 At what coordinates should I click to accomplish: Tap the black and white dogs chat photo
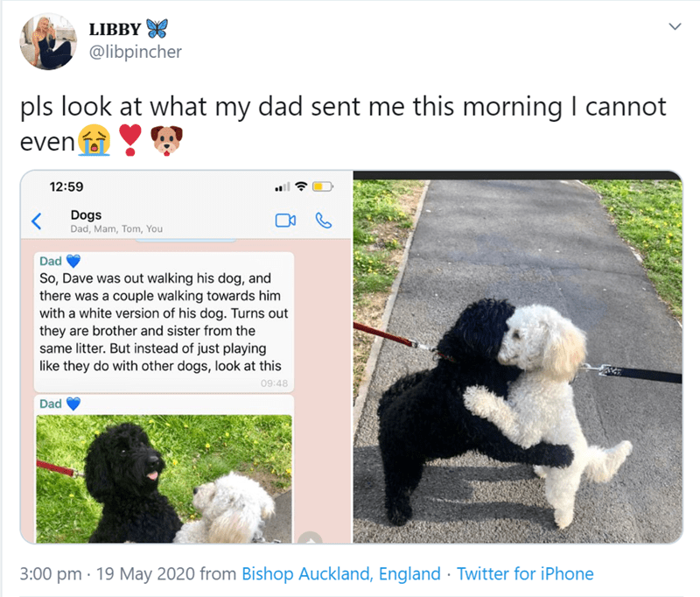[x=164, y=479]
